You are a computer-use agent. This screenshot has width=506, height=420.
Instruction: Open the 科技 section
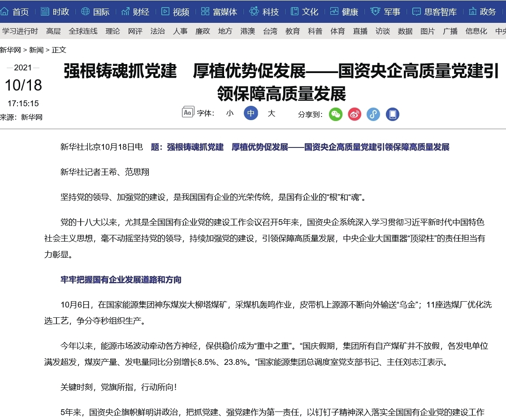(x=270, y=12)
